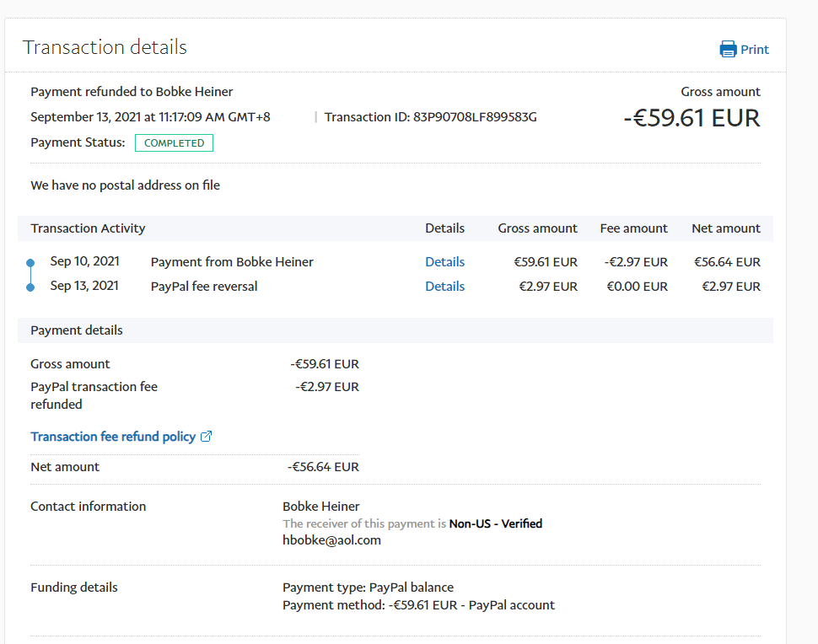Click the Payment refunded to Bobke Heiner title

coord(132,92)
